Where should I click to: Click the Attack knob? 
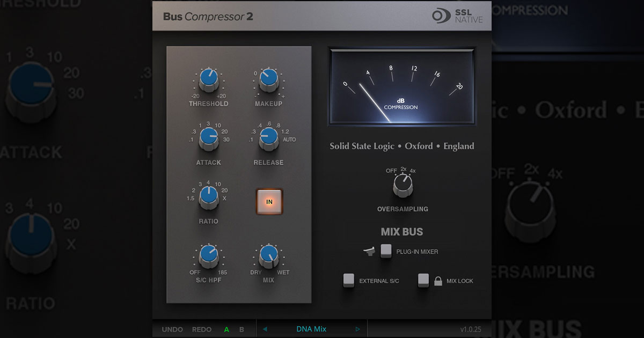(x=209, y=138)
